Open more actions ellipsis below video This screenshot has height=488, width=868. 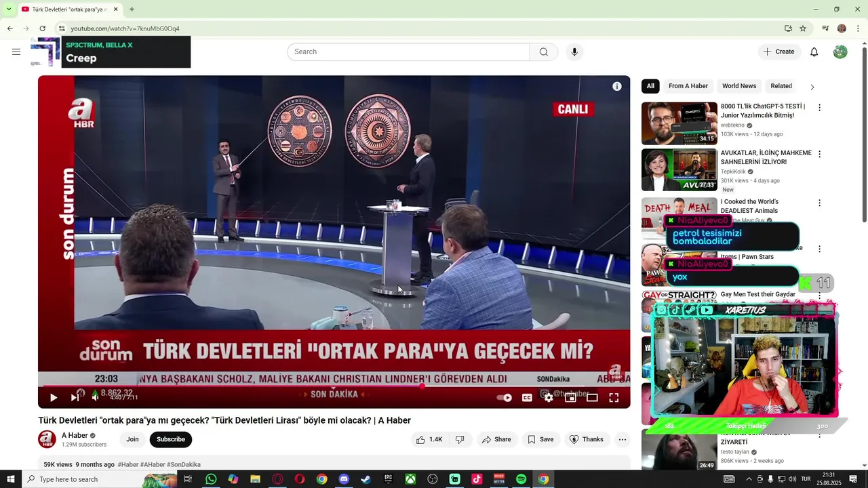click(x=623, y=439)
